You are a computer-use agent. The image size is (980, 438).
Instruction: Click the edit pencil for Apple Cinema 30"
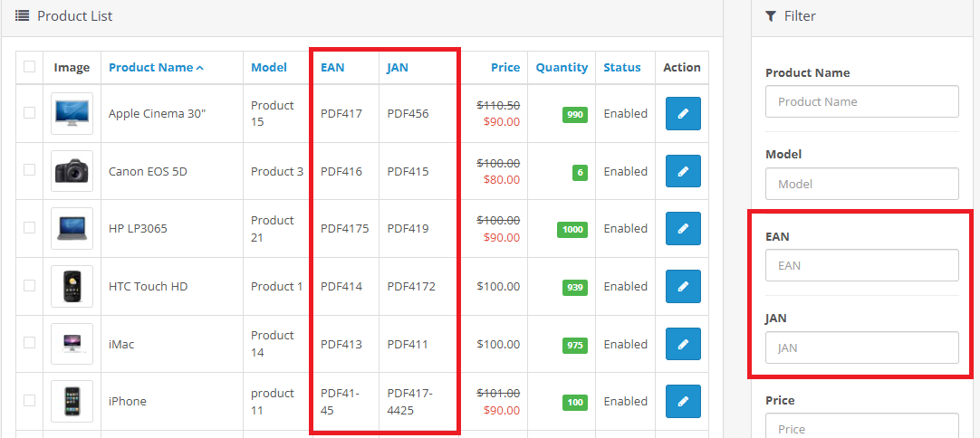[x=683, y=114]
